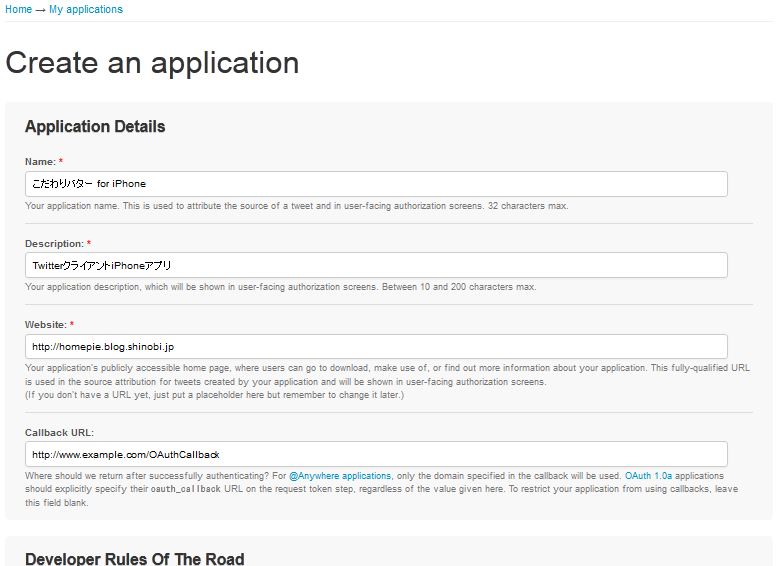The image size is (779, 566).
Task: Click into the Description text field
Action: coord(376,265)
